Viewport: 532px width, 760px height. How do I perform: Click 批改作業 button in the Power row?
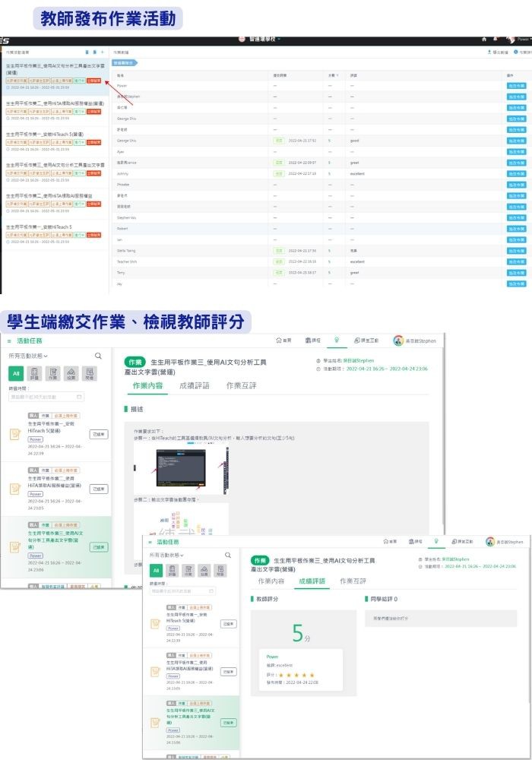point(515,86)
